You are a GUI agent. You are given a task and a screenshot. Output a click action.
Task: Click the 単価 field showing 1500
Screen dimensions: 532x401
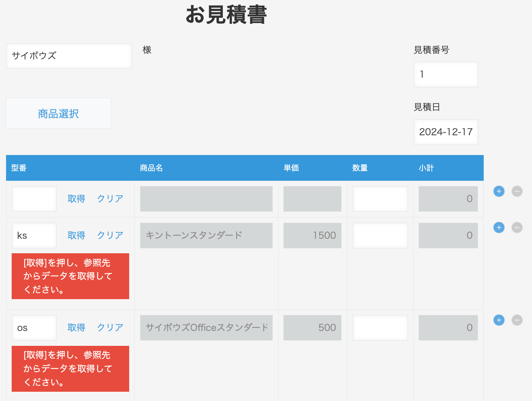click(x=312, y=236)
